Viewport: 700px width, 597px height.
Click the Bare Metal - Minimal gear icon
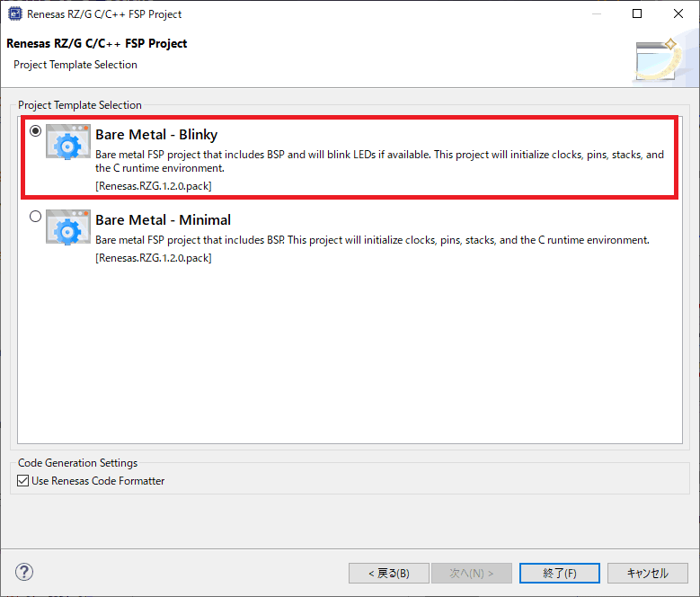pos(68,227)
